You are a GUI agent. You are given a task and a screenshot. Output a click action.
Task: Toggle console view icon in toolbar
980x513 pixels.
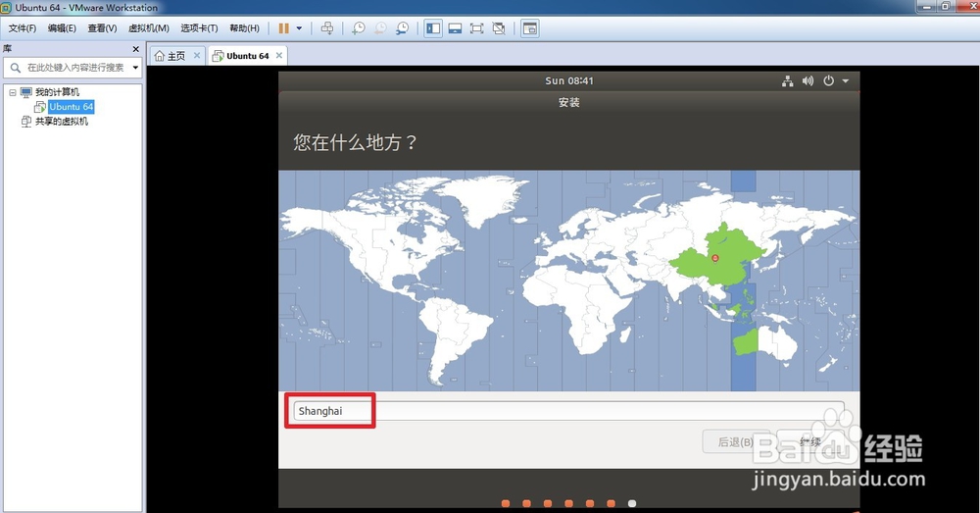point(530,28)
